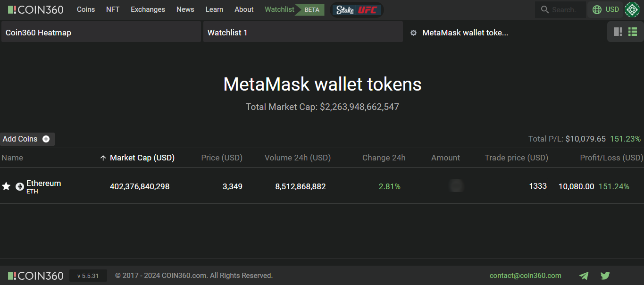Viewport: 644px width, 285px height.
Task: Select the Ethereum price value 3,349
Action: tap(233, 186)
